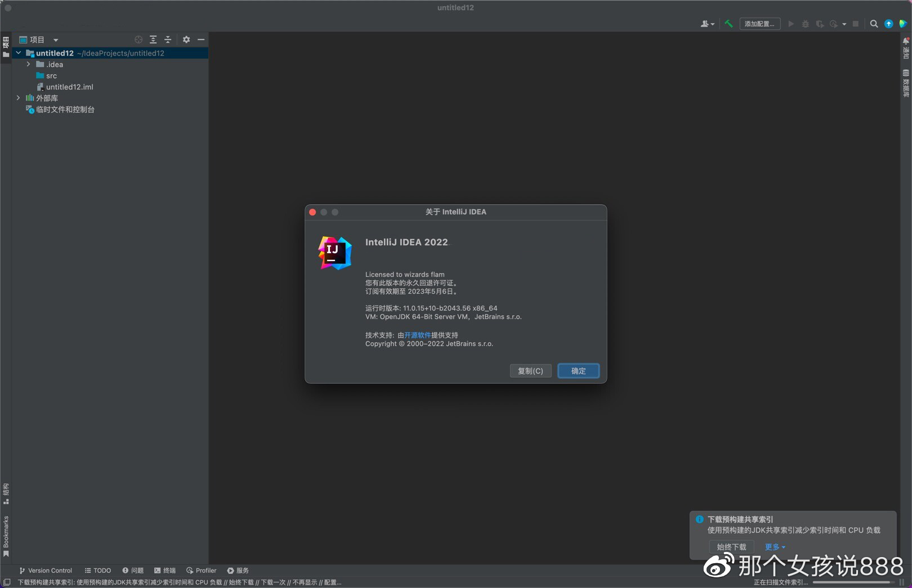Open Search Everywhere magnifier icon
The width and height of the screenshot is (912, 588).
pyautogui.click(x=874, y=24)
